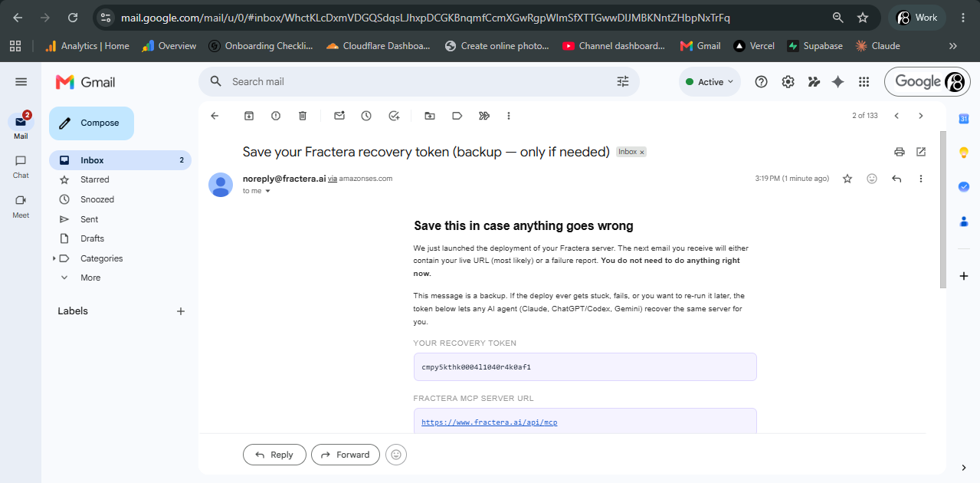Viewport: 980px width, 483px height.
Task: Open email toolbar More options menu
Action: 509,116
